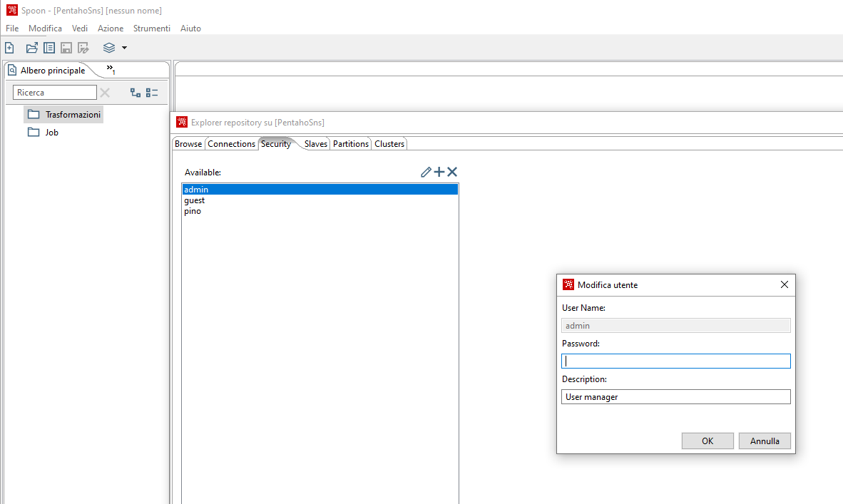This screenshot has height=504, width=843.
Task: Click the Save toolbar icon
Action: 66,47
